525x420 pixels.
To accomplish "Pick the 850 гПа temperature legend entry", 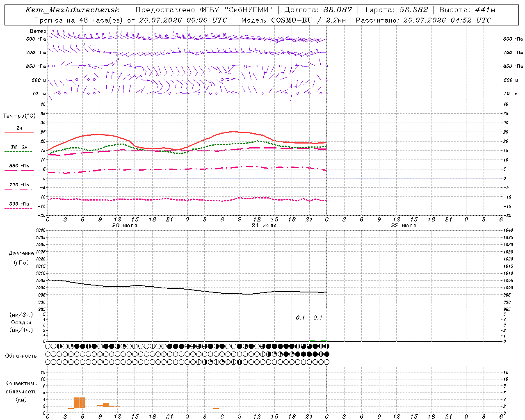I will coord(19,167).
